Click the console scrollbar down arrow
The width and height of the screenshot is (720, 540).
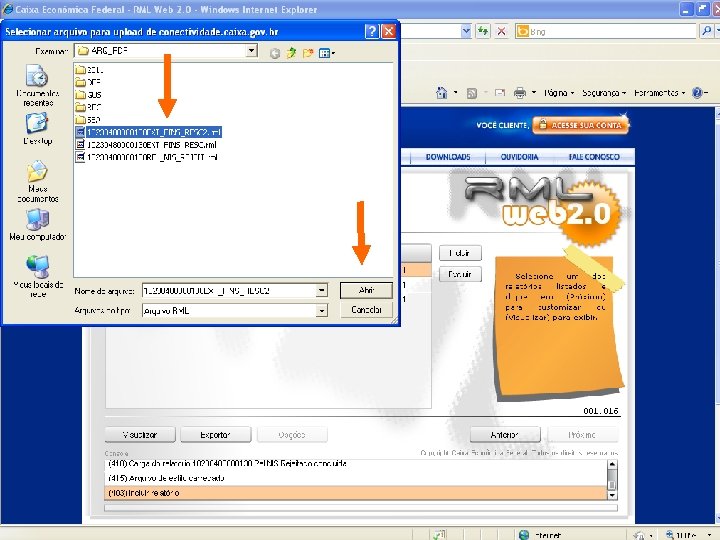[612, 495]
